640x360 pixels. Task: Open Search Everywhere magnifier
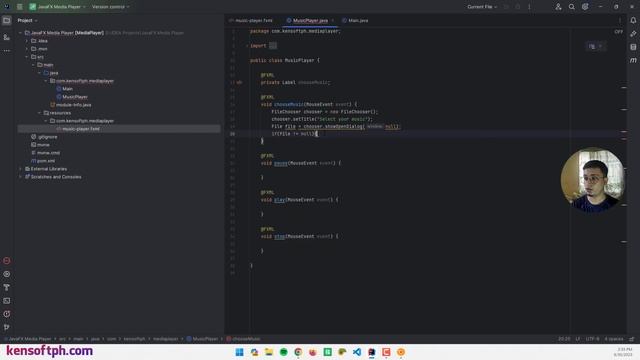click(x=571, y=7)
